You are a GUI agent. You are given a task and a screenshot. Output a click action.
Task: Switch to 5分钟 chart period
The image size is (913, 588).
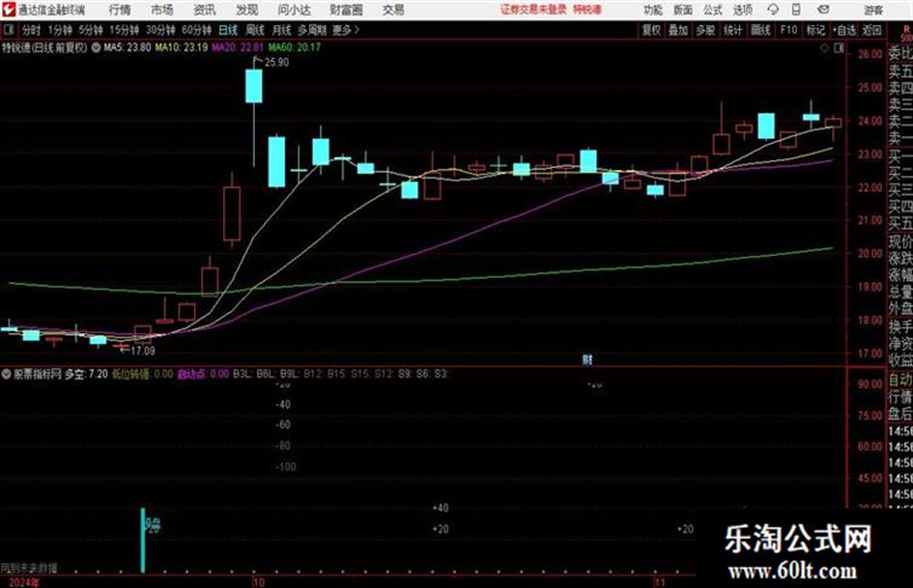click(x=90, y=30)
